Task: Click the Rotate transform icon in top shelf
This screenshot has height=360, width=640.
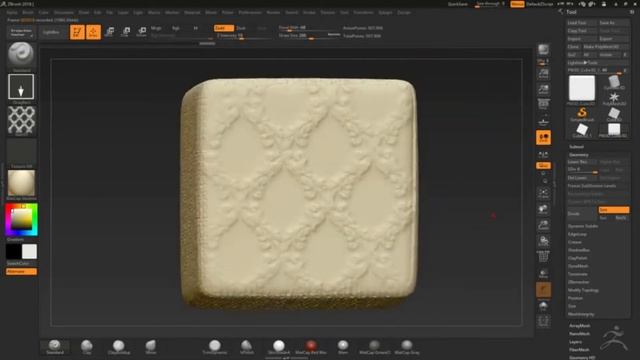Action: (141, 32)
